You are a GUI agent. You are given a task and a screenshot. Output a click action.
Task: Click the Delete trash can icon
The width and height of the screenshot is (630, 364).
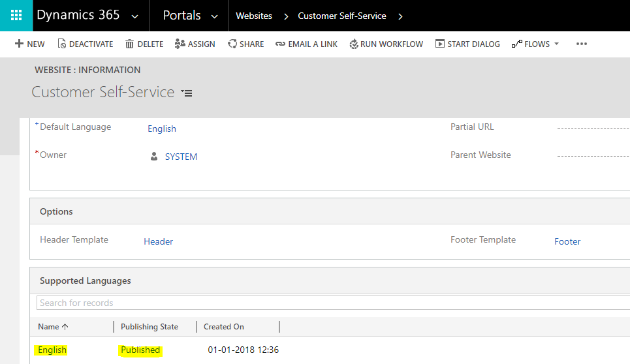tap(129, 44)
